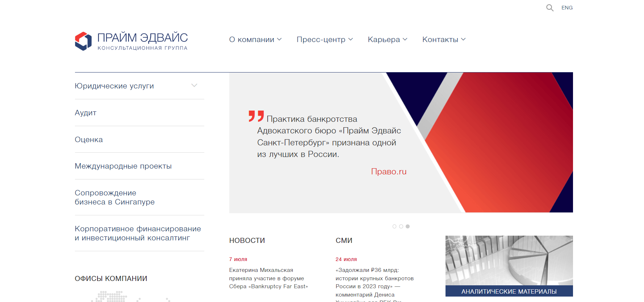The image size is (644, 302).
Task: Open the О компании menu
Action: (251, 40)
